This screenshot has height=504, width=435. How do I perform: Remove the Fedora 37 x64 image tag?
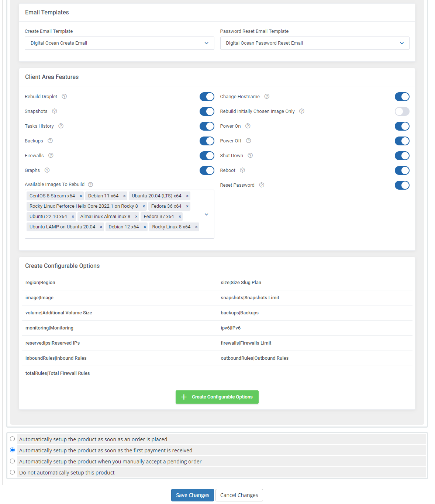coord(180,216)
